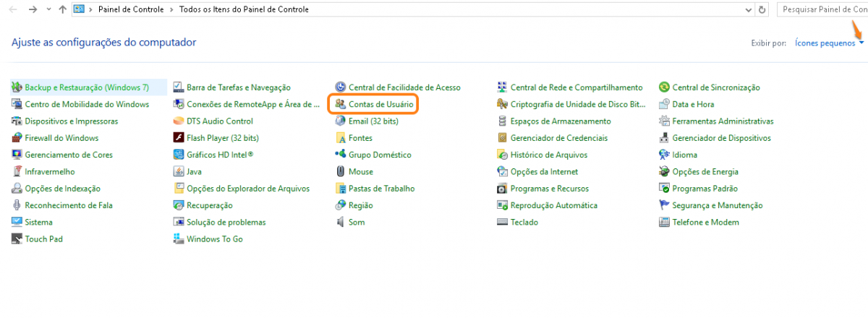Click the Sistema icon
868x318 pixels.
[x=17, y=223]
